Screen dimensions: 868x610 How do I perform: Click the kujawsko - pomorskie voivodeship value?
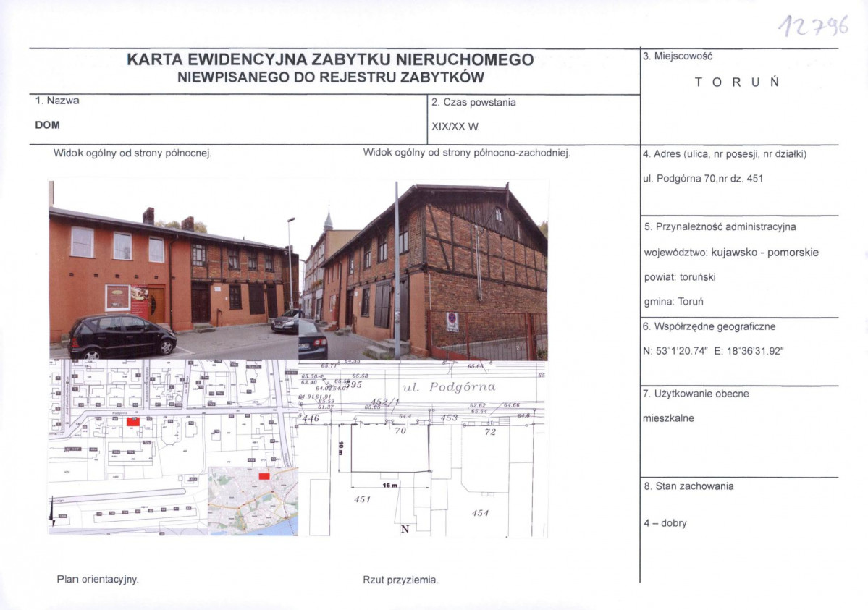click(765, 253)
